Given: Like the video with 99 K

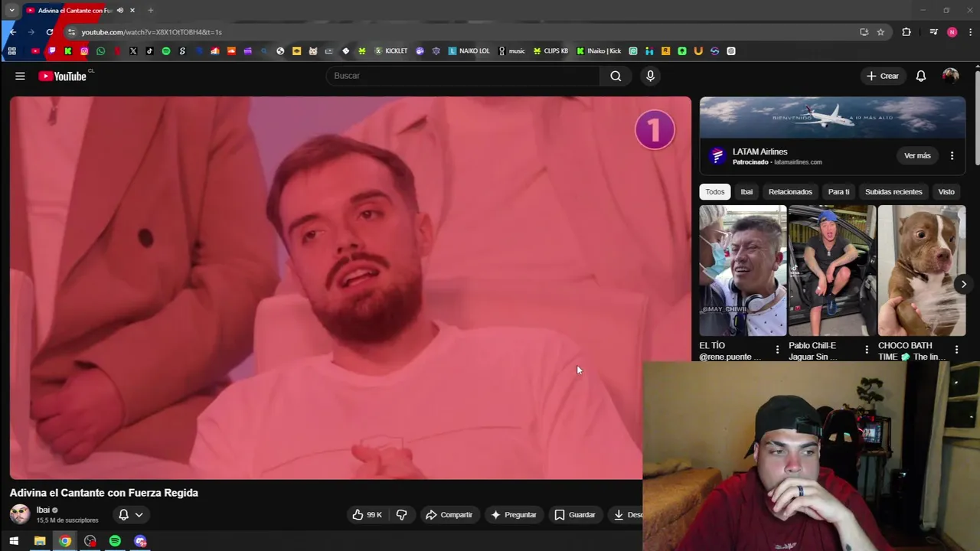Looking at the screenshot, I should 367,515.
